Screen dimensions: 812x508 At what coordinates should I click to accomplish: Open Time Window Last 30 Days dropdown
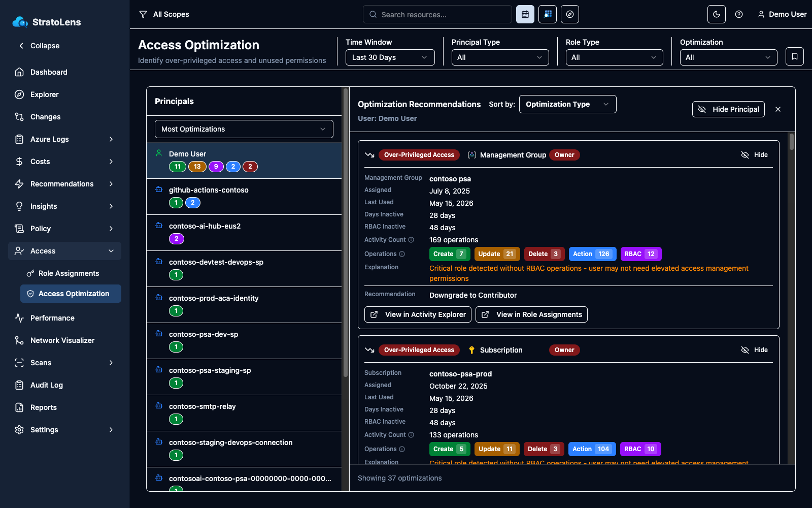pyautogui.click(x=390, y=57)
